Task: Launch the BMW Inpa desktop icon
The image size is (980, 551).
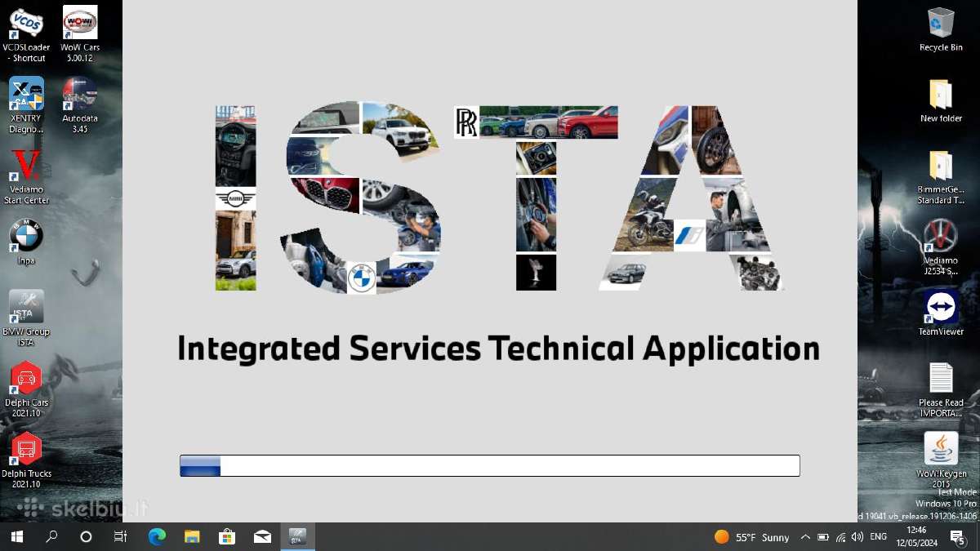Action: pos(26,242)
